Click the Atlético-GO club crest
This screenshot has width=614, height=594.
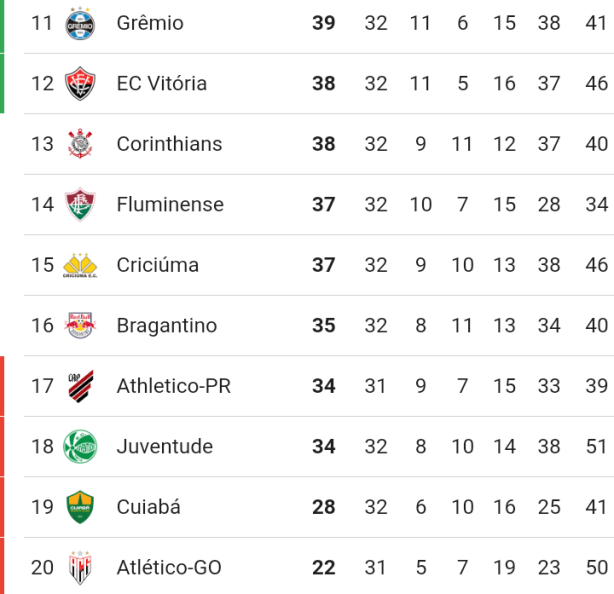click(80, 567)
